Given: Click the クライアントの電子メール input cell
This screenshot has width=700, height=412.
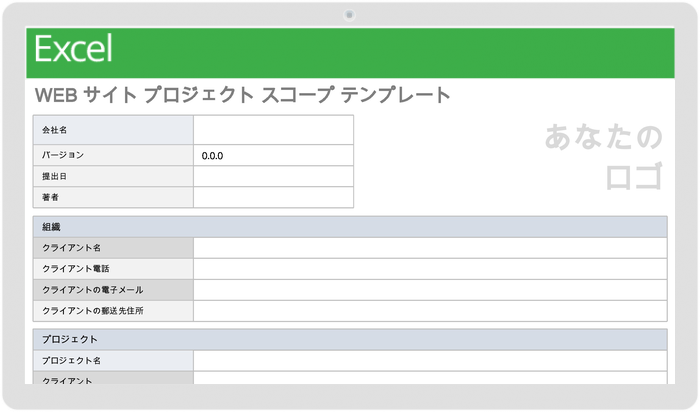Looking at the screenshot, I should tap(430, 290).
